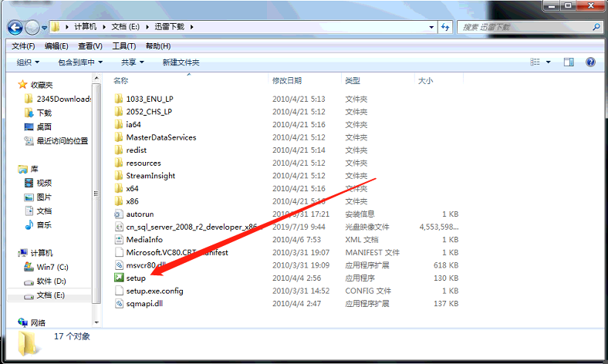
Task: Select the MediaInfo XML document icon
Action: click(119, 239)
